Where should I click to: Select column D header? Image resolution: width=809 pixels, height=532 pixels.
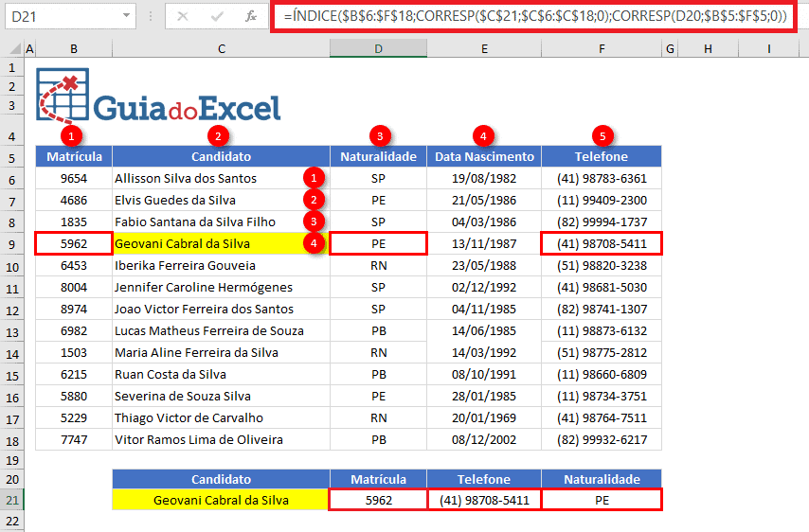point(378,49)
